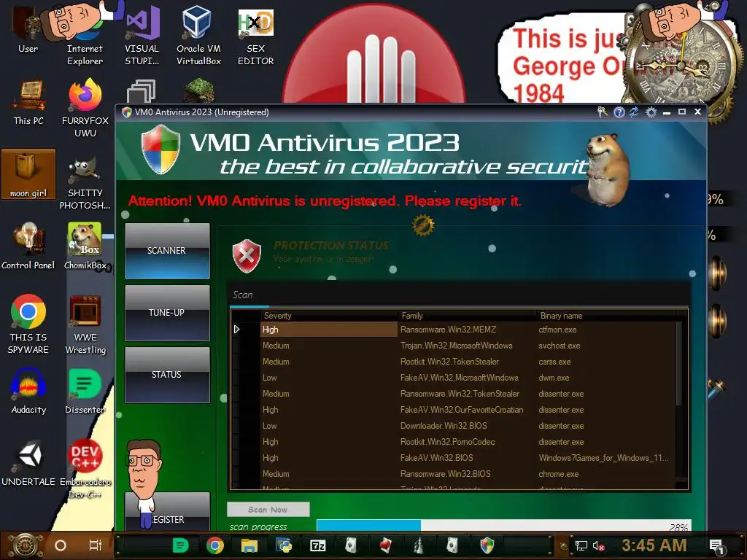747x560 pixels.
Task: Open the User desktop icon
Action: coord(28,28)
